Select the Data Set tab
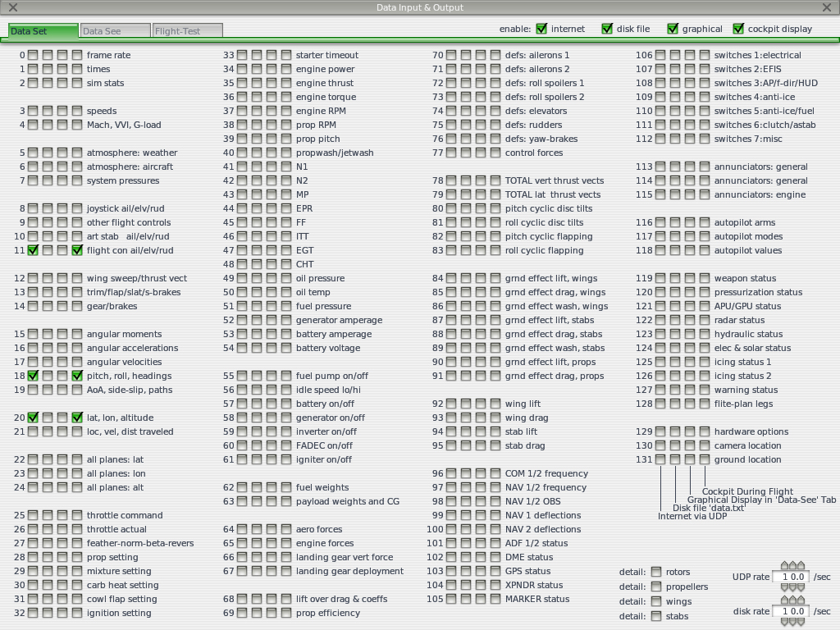This screenshot has width=840, height=630. 43,31
